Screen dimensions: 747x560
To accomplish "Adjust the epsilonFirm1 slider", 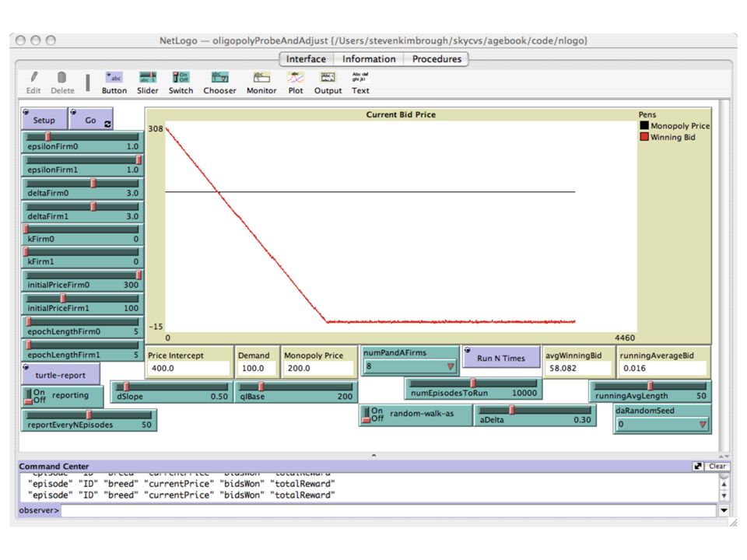I will coord(82,165).
